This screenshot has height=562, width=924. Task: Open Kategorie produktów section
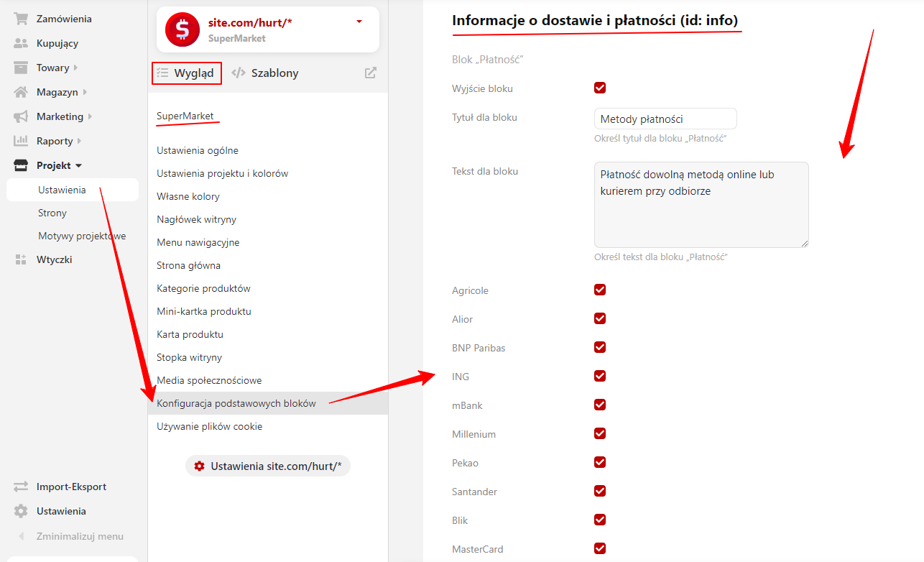204,288
